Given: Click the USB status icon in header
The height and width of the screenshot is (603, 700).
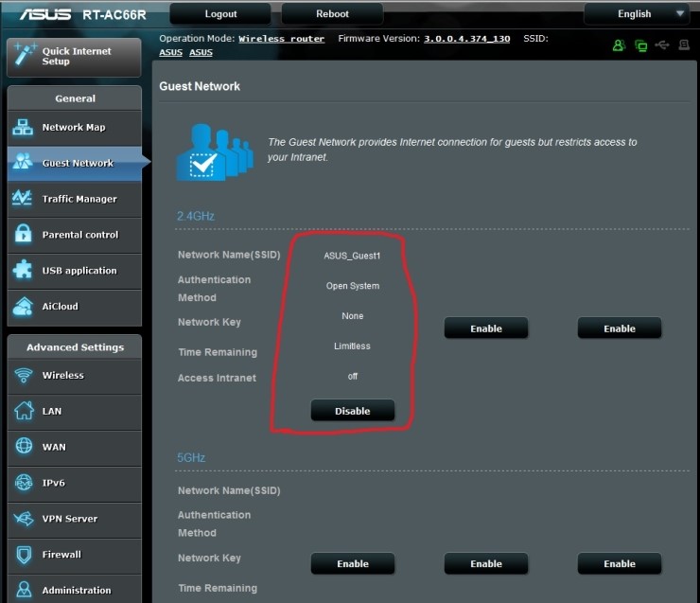Looking at the screenshot, I should click(662, 44).
